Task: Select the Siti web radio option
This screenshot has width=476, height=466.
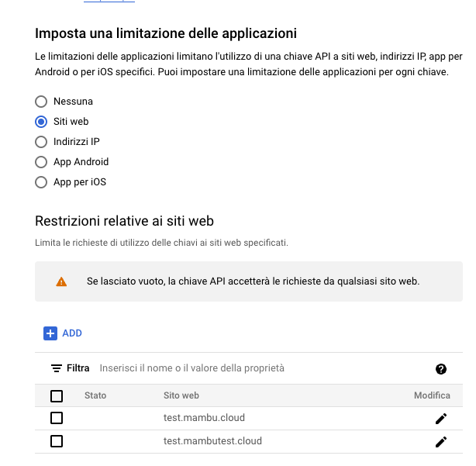Action: pyautogui.click(x=41, y=122)
